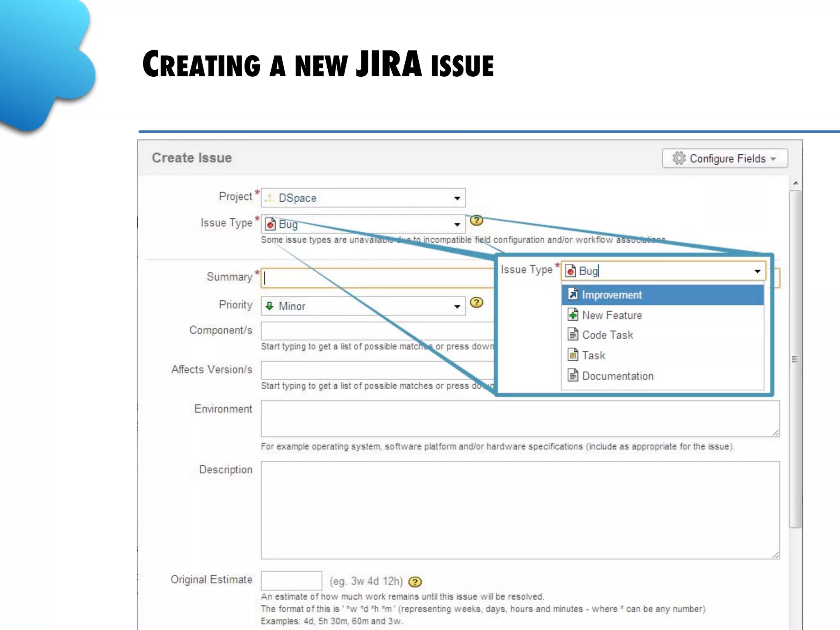Click the DSpace project icon
This screenshot has height=630, width=840.
(x=269, y=198)
